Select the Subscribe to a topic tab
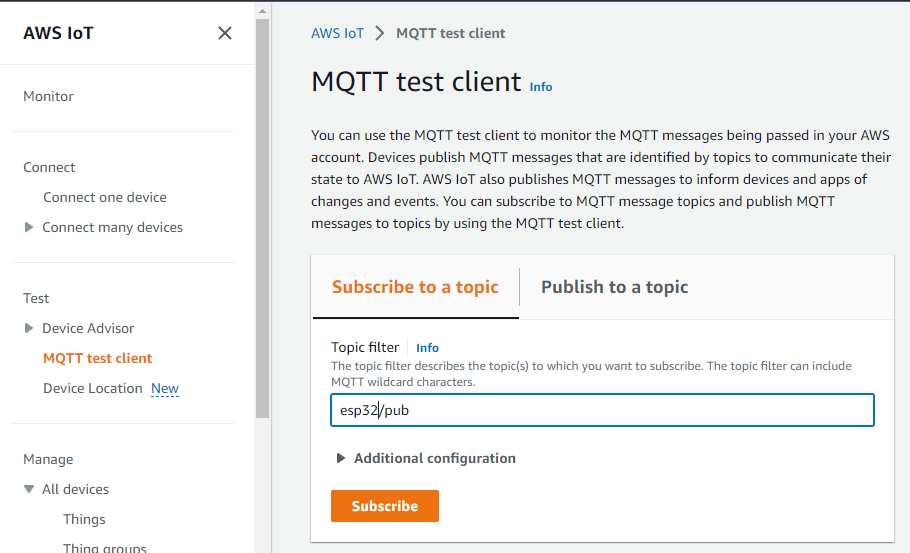Viewport: 910px width, 553px height. 415,287
